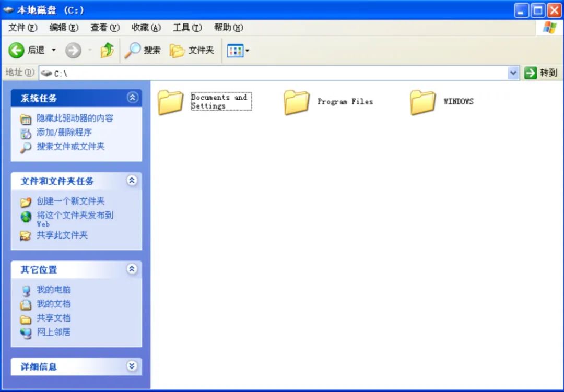This screenshot has width=564, height=392.
Task: Open the 工具(T) menu
Action: tap(187, 28)
